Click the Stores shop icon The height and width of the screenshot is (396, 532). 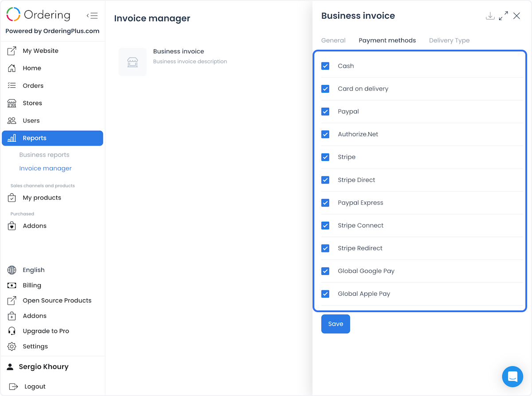[12, 103]
